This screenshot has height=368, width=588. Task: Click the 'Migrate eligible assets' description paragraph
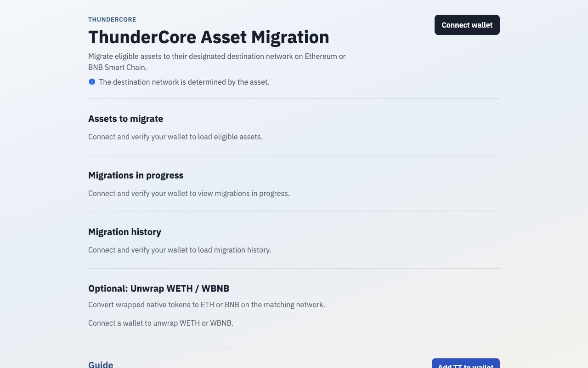pyautogui.click(x=217, y=62)
